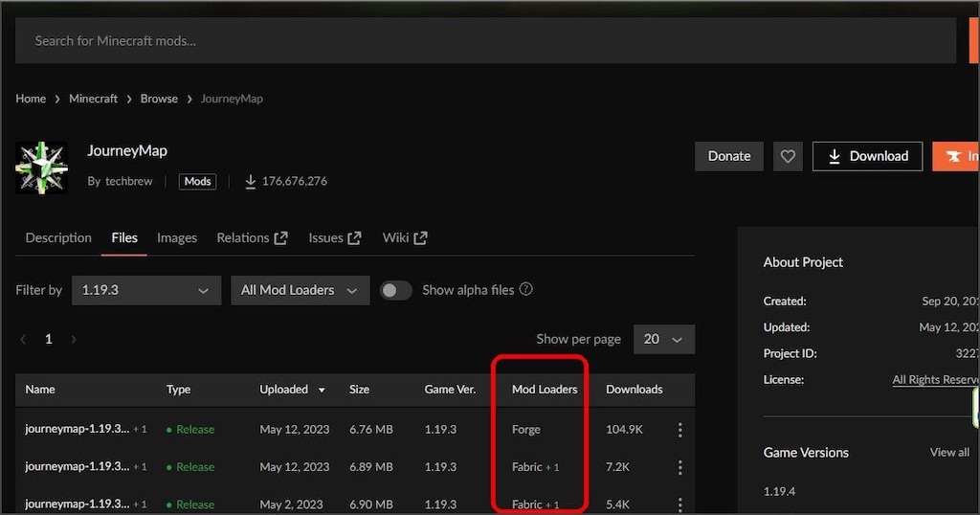Click the techbrew author link
Screen dimensions: 980x515
coord(129,181)
